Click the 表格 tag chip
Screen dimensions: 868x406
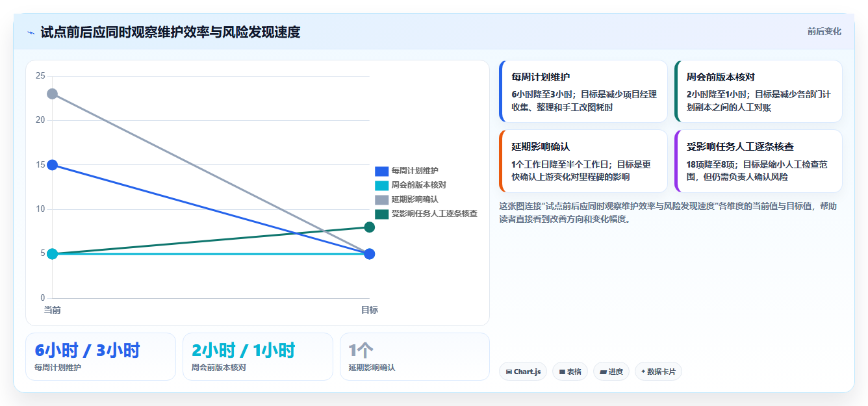pyautogui.click(x=570, y=372)
